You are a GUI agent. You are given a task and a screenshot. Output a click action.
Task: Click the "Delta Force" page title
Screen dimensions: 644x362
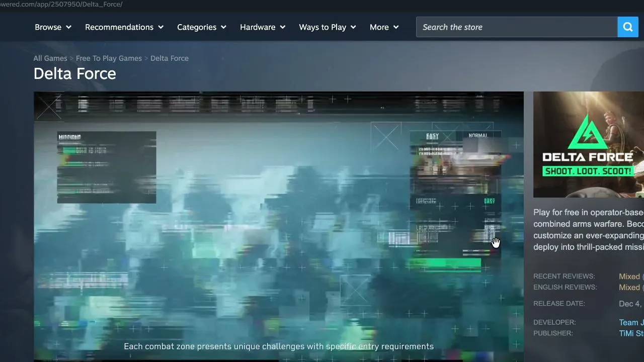coord(75,74)
